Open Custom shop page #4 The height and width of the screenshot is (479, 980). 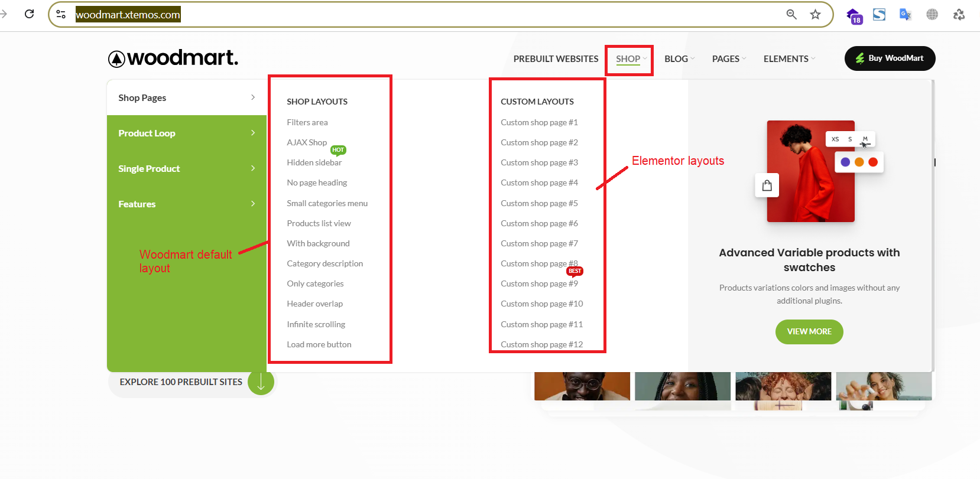(x=539, y=183)
